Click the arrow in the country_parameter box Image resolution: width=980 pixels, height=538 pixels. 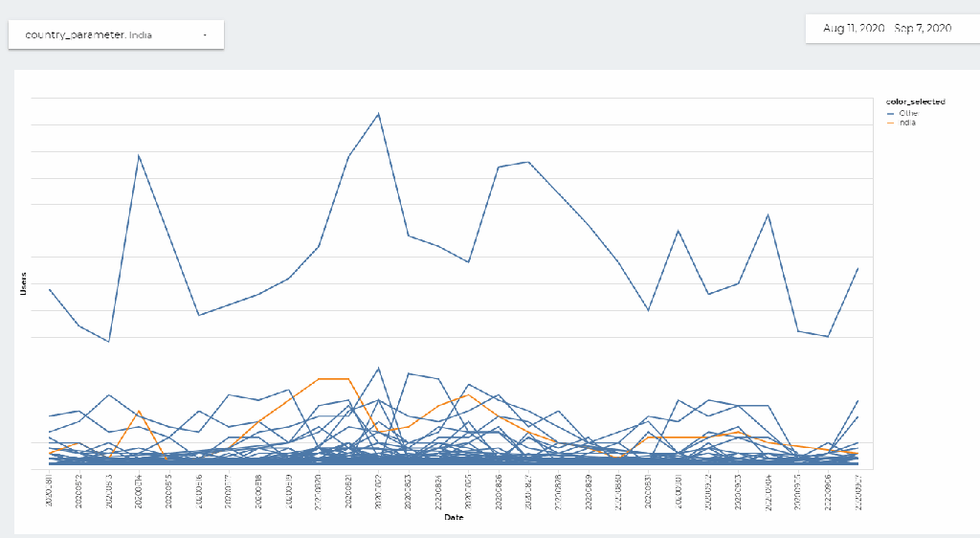point(205,34)
